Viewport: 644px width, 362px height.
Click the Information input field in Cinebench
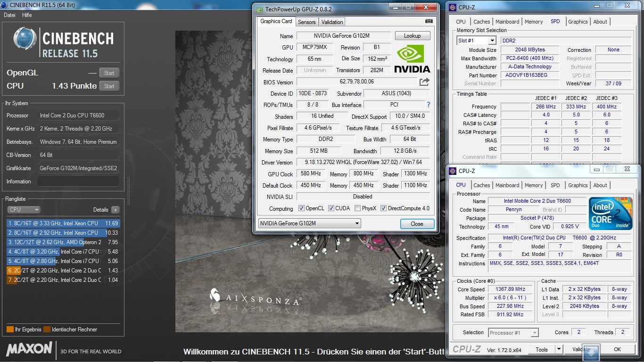(x=78, y=181)
